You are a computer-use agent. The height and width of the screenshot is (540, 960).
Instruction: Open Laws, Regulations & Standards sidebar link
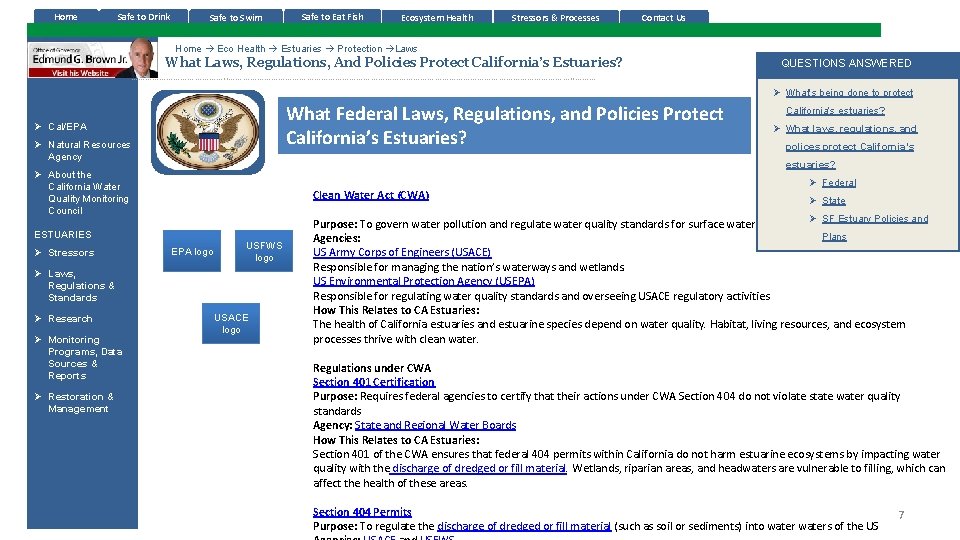coord(81,285)
